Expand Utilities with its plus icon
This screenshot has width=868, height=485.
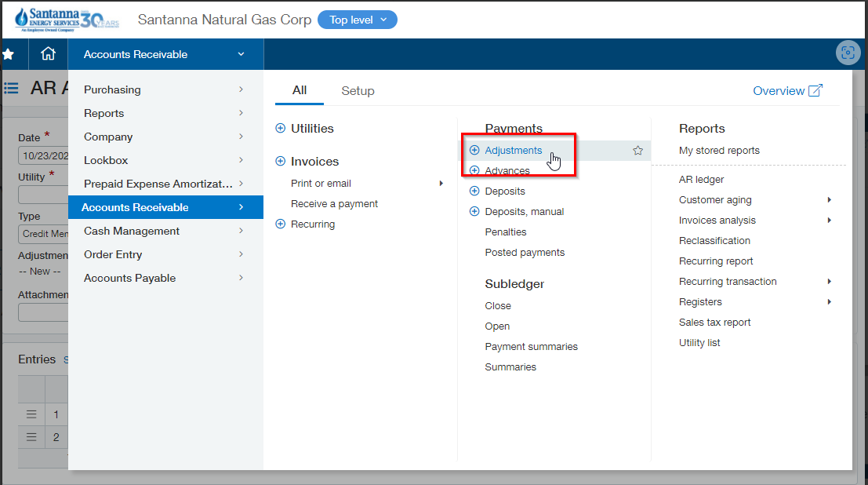point(280,128)
